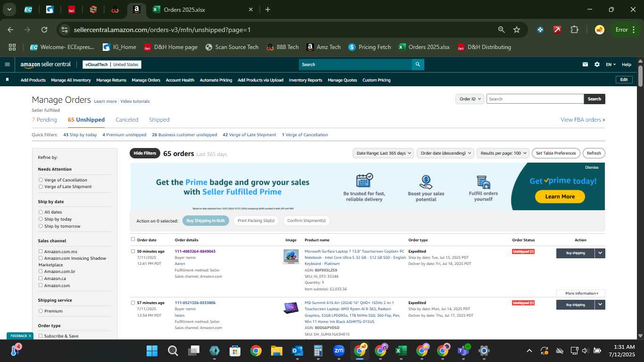This screenshot has height=362, width=644.
Task: Expand Buy shipping arrow for Aaron's order
Action: click(600, 253)
